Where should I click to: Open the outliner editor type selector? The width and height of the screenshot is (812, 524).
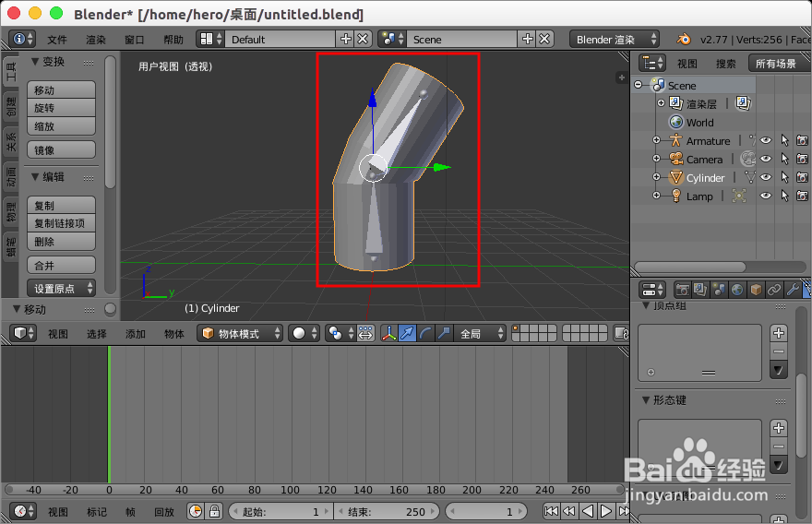[x=652, y=63]
